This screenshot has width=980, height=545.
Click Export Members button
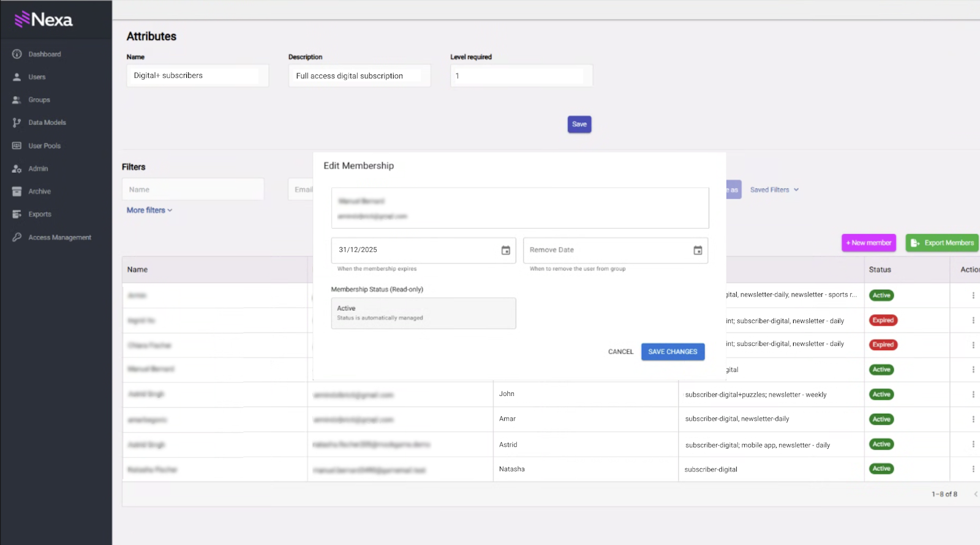[942, 243]
